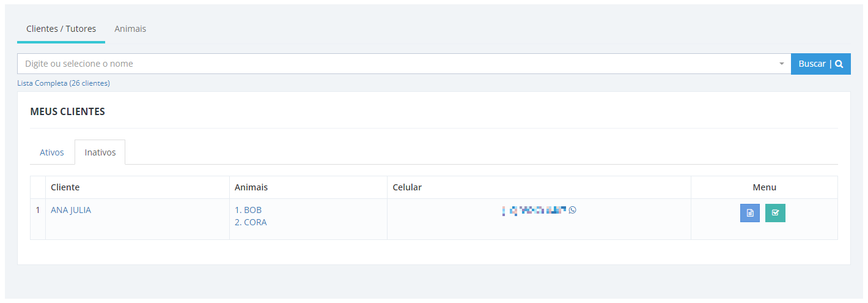The height and width of the screenshot is (303, 868).
Task: Click the Buscar search button
Action: tap(821, 64)
